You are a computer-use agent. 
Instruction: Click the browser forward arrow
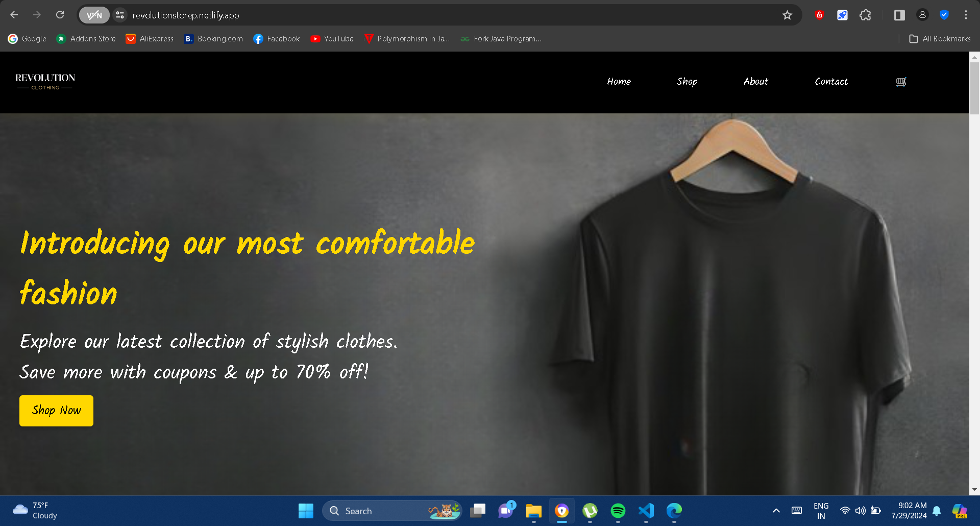[x=37, y=15]
